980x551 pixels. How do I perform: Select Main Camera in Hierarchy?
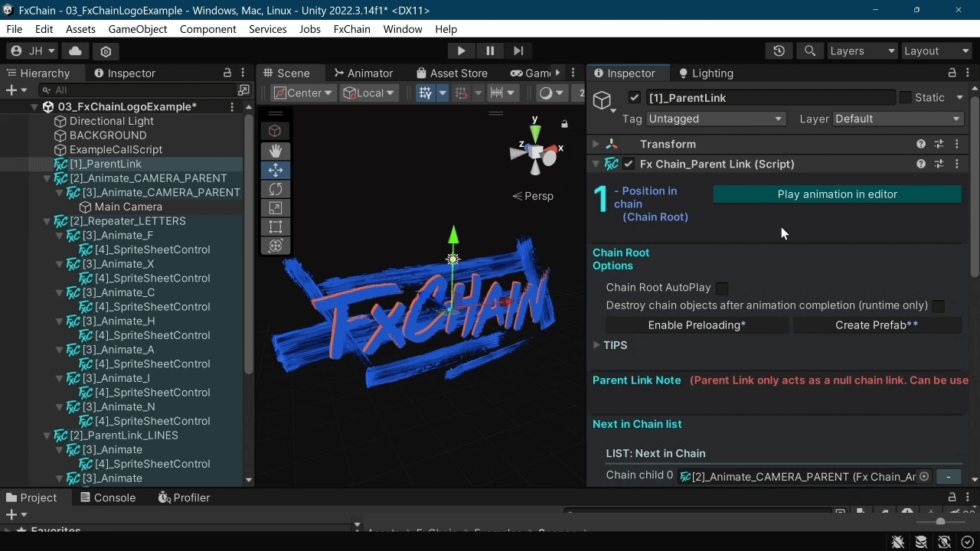(128, 207)
